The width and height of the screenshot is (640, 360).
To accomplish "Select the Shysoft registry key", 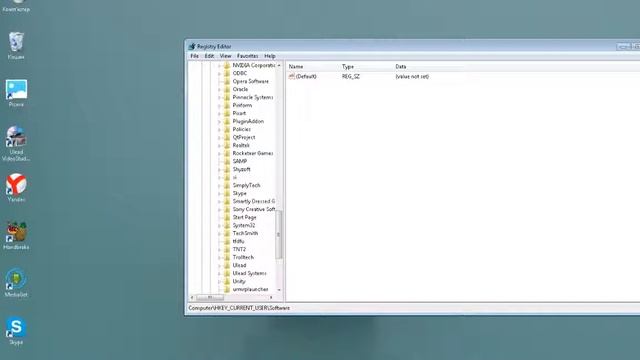I will click(241, 169).
